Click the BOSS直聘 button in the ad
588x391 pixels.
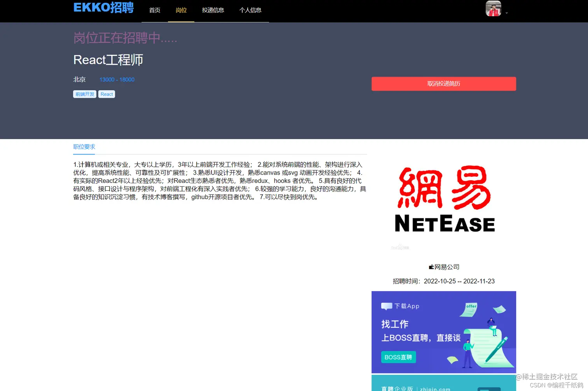pos(398,357)
